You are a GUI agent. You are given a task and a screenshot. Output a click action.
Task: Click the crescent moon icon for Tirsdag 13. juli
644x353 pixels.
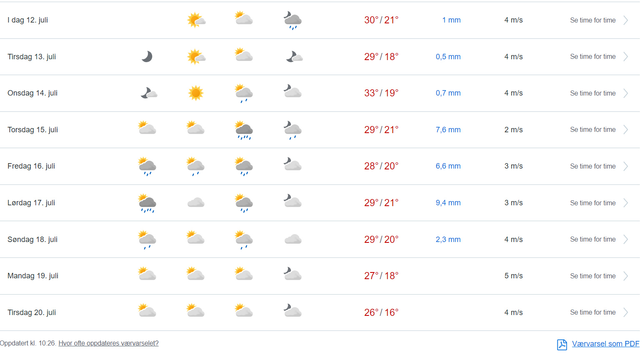point(147,57)
